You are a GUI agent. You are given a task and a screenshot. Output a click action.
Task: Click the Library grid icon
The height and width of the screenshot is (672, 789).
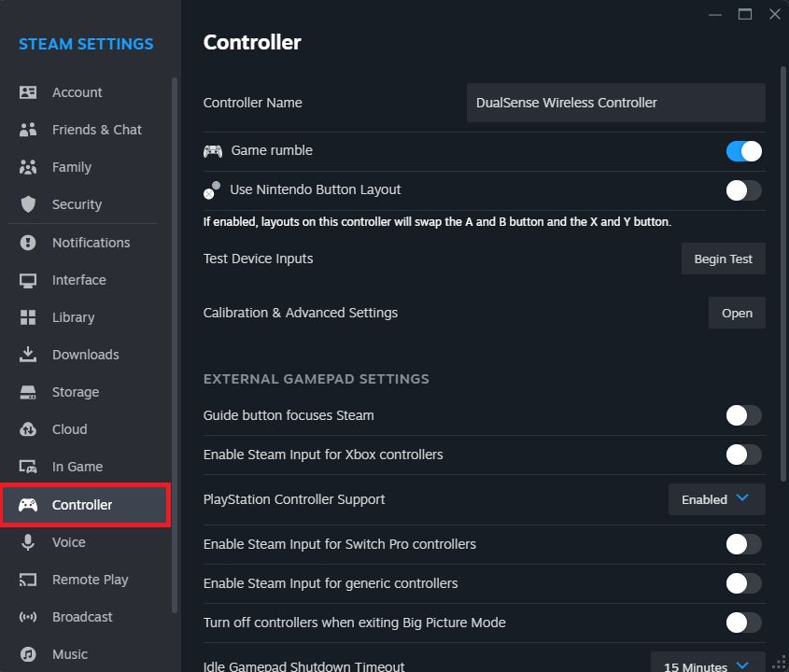[28, 317]
